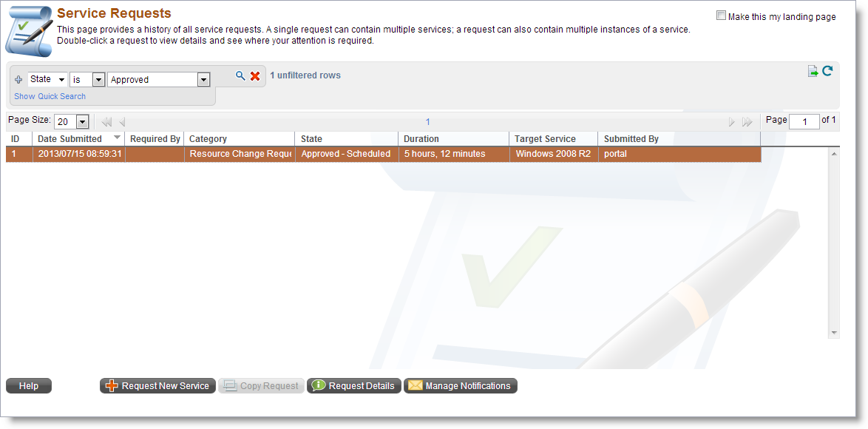
Task: Open the Approved value dropdown
Action: point(203,79)
